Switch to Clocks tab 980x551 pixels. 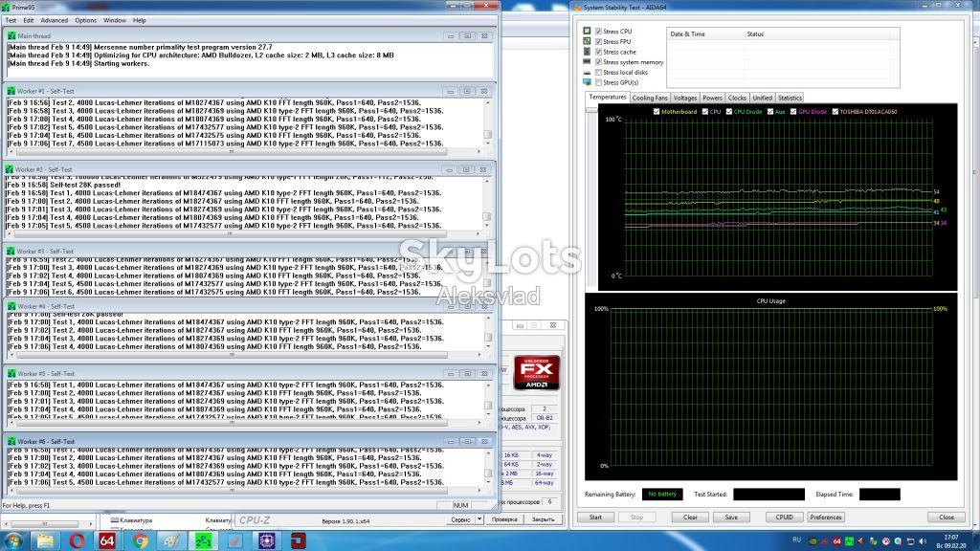click(x=737, y=99)
